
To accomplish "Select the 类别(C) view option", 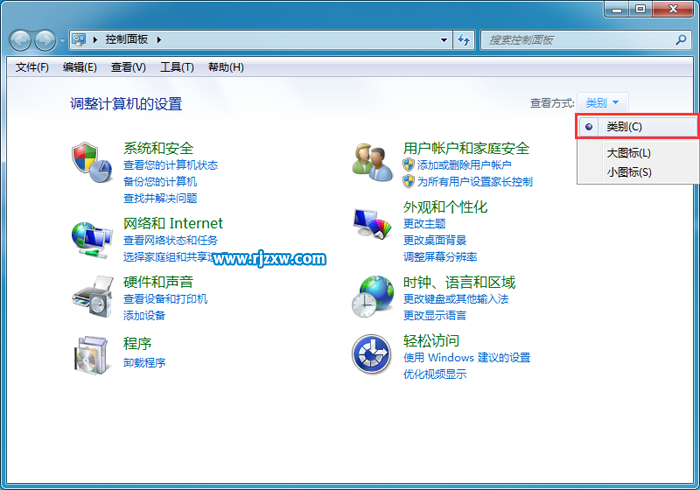I will click(x=624, y=127).
